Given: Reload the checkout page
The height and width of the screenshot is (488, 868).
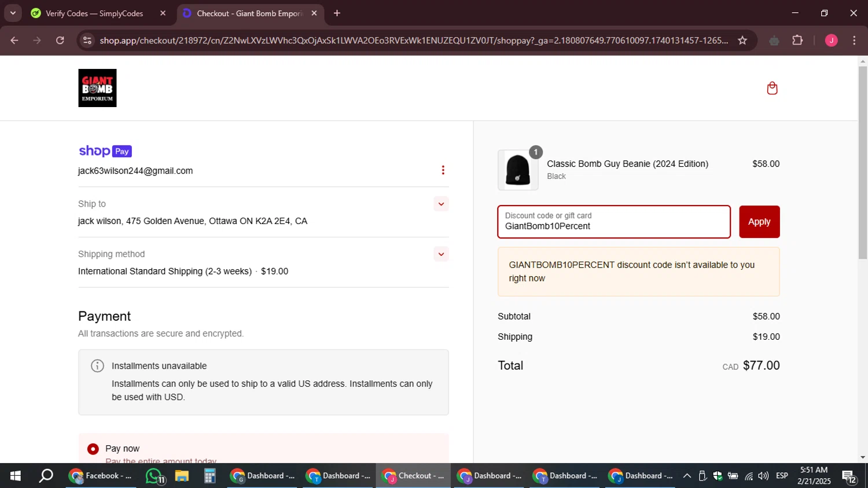Looking at the screenshot, I should [60, 41].
